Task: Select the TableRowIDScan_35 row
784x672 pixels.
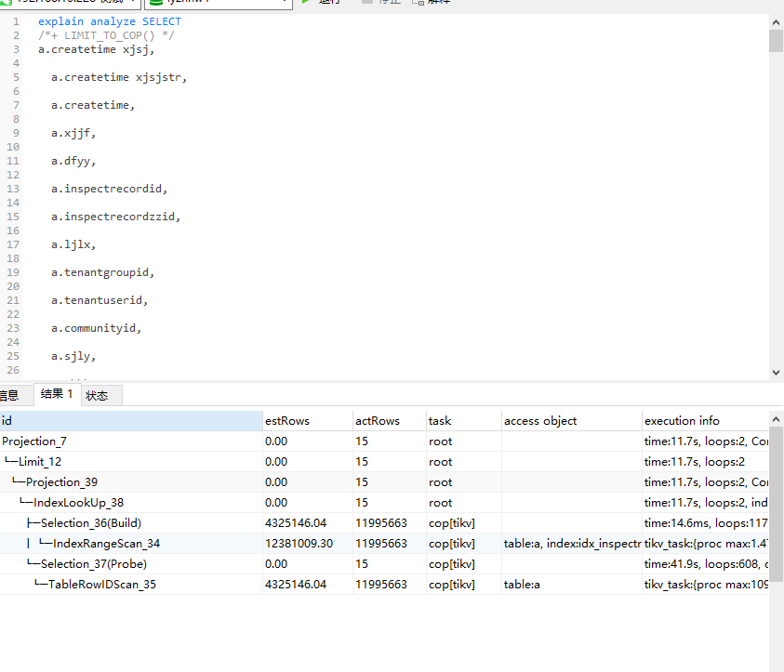Action: (102, 585)
